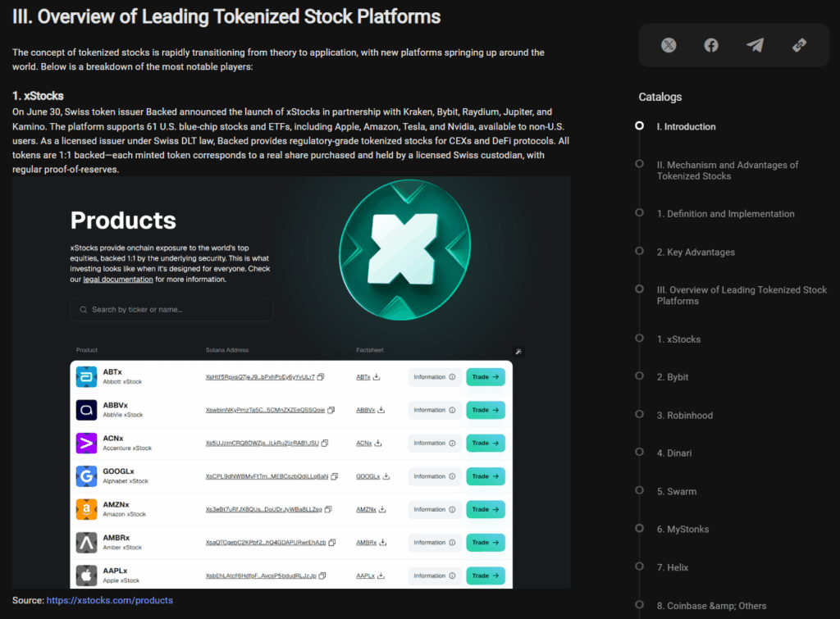Copy the ABBVx Solana address
Image resolution: width=840 pixels, height=619 pixels.
pyautogui.click(x=331, y=410)
